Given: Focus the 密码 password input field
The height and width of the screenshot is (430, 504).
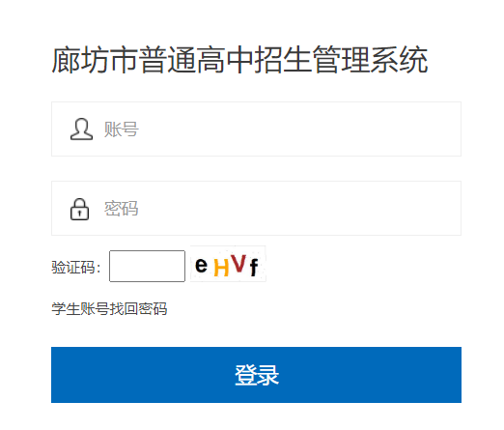Looking at the screenshot, I should click(256, 209).
